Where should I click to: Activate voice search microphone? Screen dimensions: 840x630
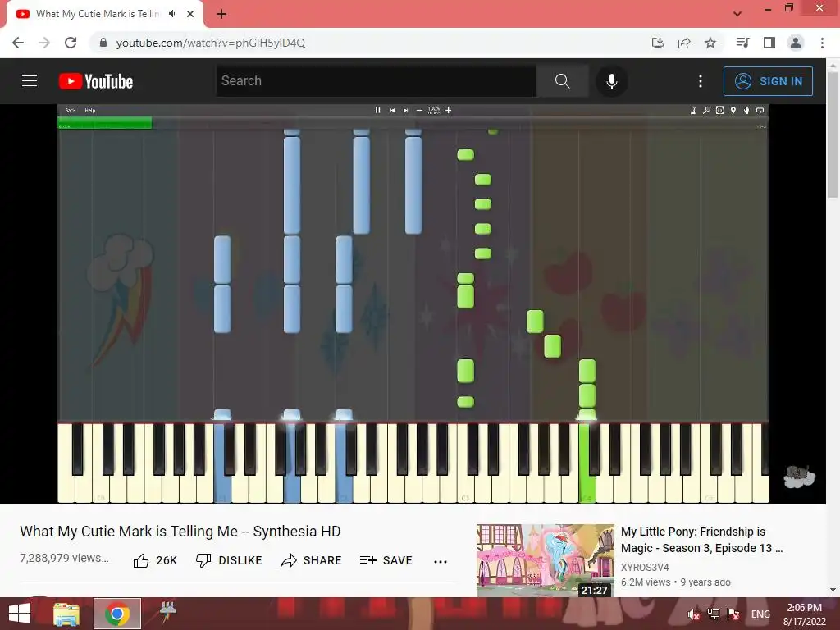[612, 81]
